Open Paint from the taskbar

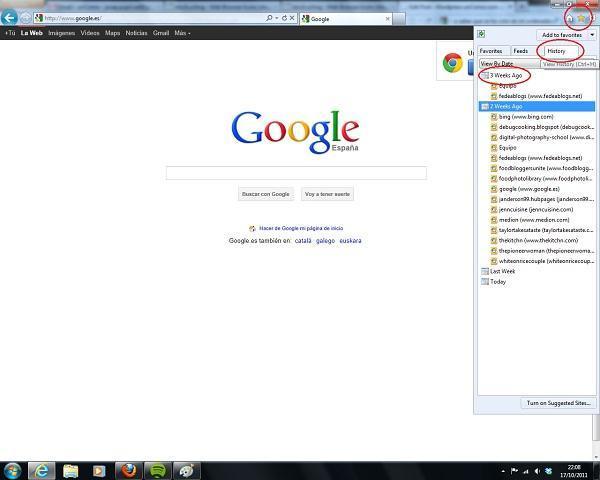tap(187, 470)
